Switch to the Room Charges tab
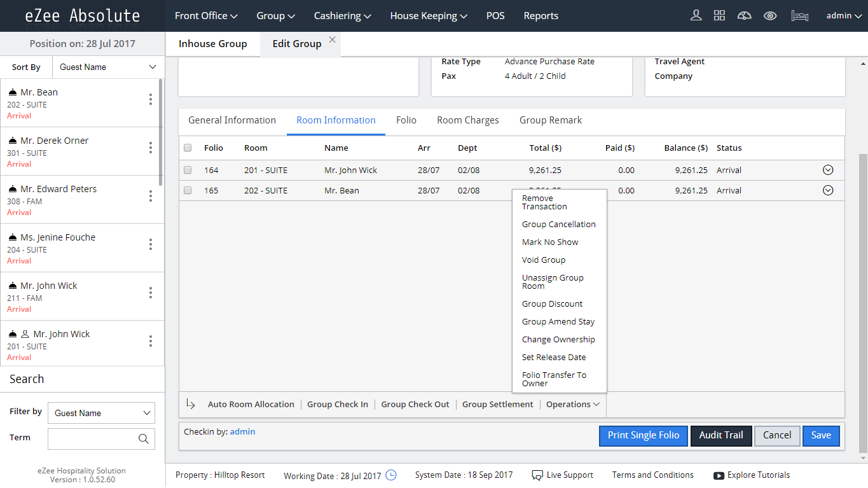868x488 pixels. 467,120
